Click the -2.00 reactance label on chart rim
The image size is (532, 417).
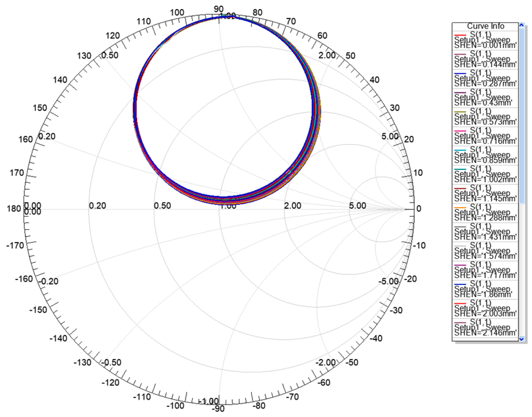[326, 362]
